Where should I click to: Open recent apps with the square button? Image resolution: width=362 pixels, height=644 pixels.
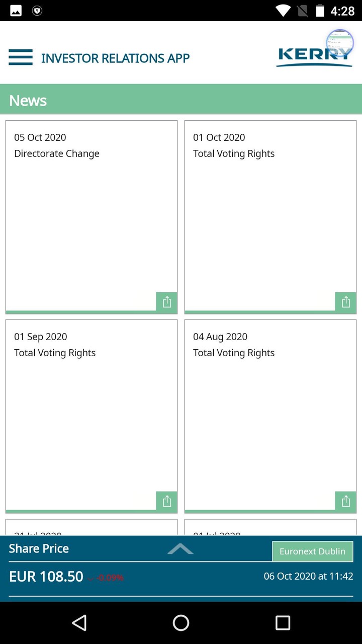click(283, 623)
